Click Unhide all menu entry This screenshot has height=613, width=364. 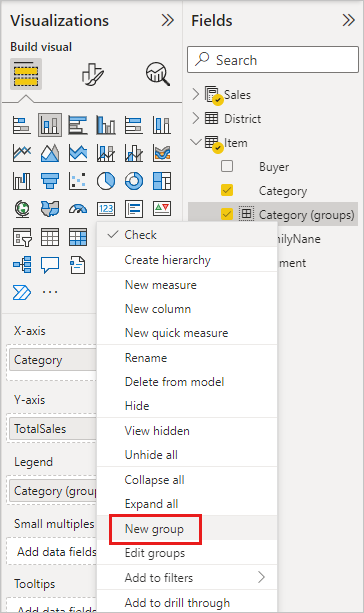pyautogui.click(x=187, y=455)
